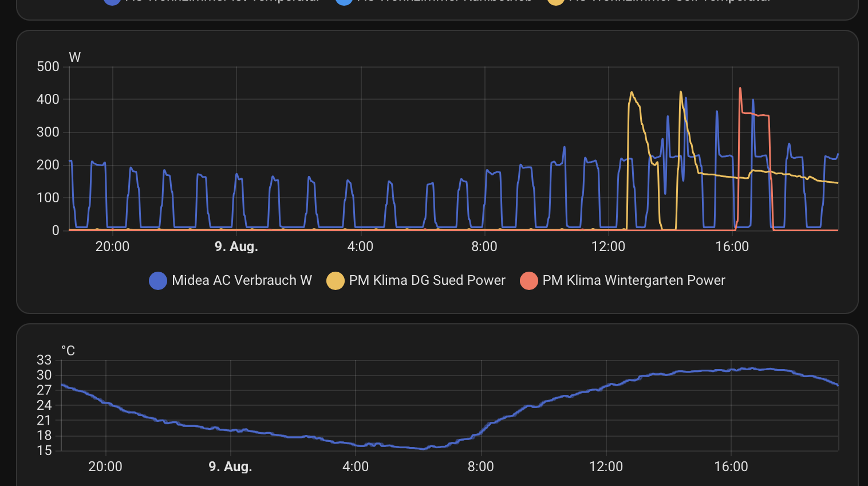The width and height of the screenshot is (868, 486).
Task: Click the 'W' unit label of the power chart
Action: (74, 57)
